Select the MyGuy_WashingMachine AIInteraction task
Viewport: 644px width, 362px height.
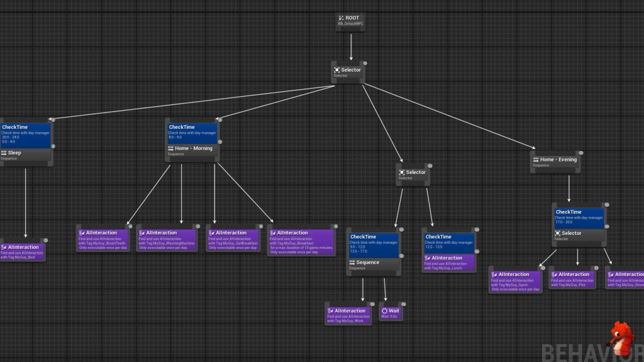[167, 240]
